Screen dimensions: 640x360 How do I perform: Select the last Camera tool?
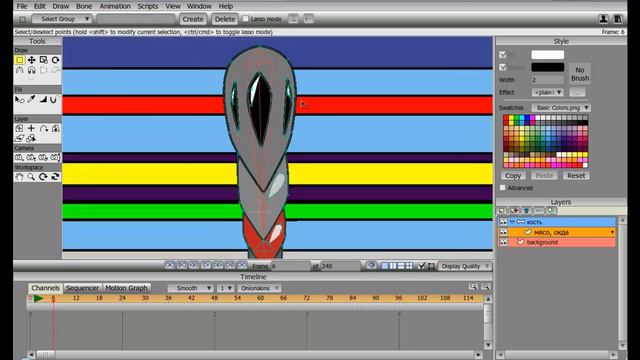click(x=55, y=158)
